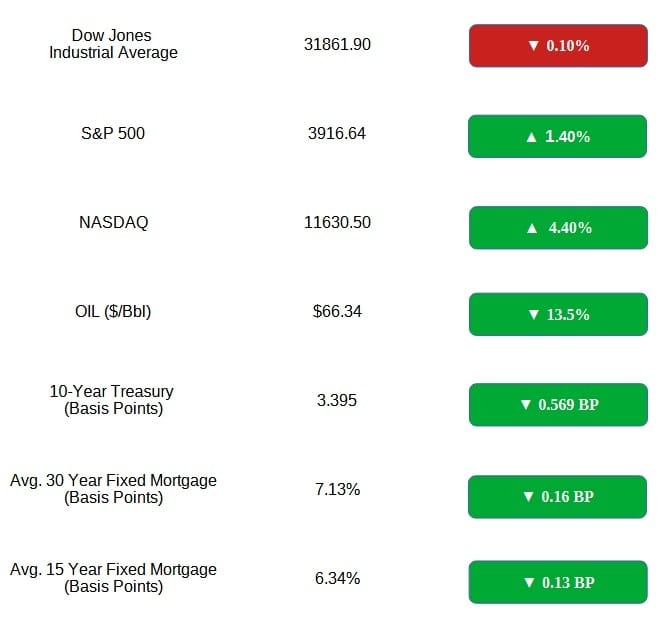Click the down arrow in 0.13 BP badge
Screen dimensions: 663x621
[x=529, y=583]
